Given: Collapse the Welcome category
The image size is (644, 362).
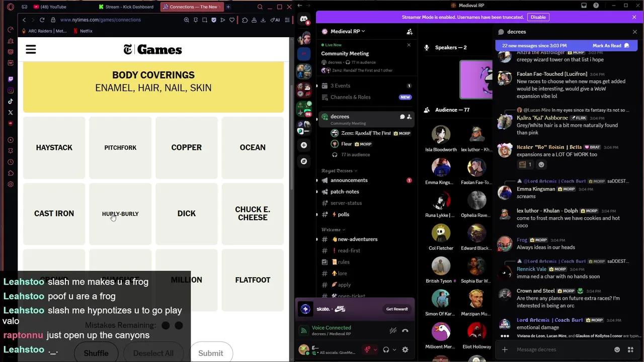Looking at the screenshot, I should 333,230.
